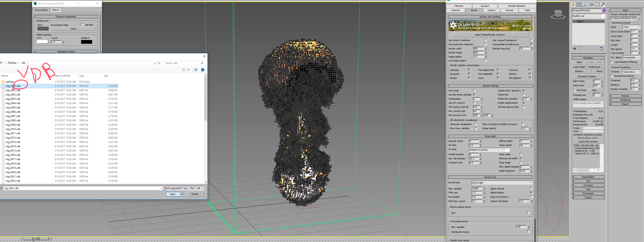Switch to the Effects tab

[55, 10]
